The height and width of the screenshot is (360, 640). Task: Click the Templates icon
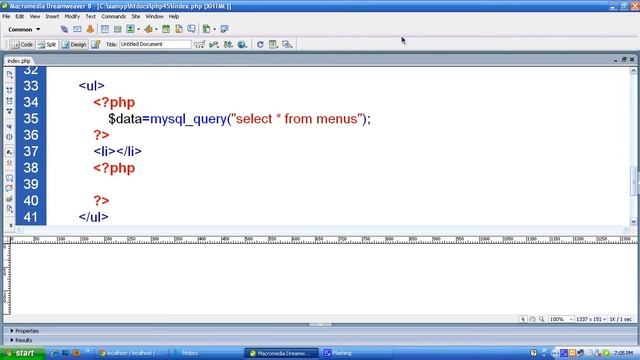207,29
